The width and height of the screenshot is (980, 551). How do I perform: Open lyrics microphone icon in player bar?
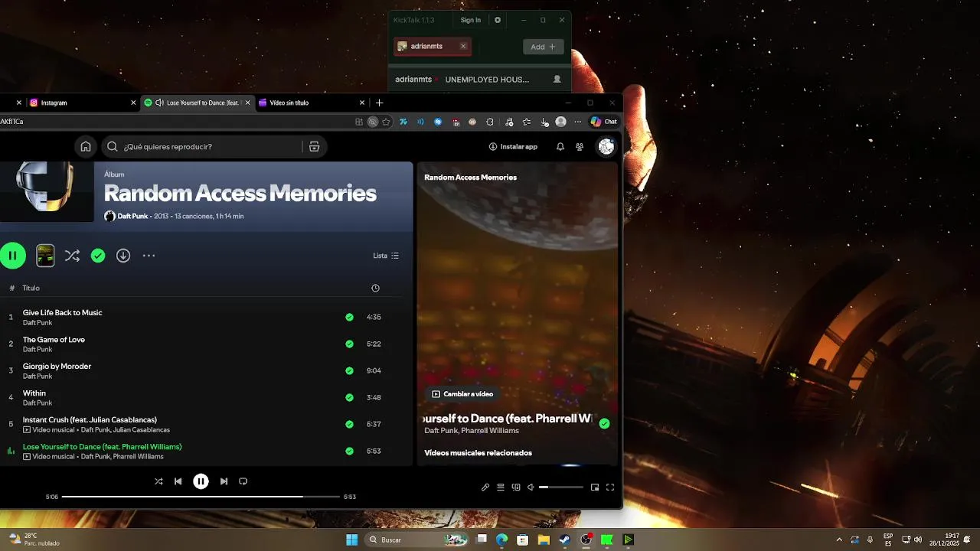click(x=485, y=487)
